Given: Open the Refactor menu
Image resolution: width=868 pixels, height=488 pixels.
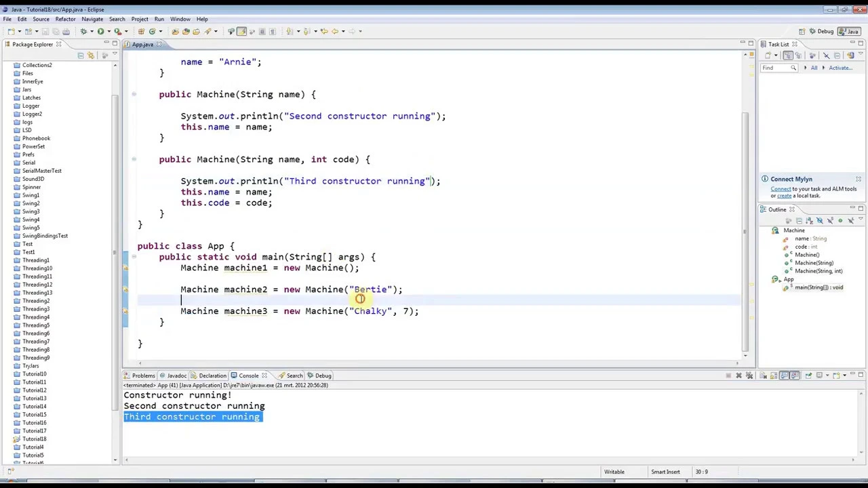Looking at the screenshot, I should point(65,19).
